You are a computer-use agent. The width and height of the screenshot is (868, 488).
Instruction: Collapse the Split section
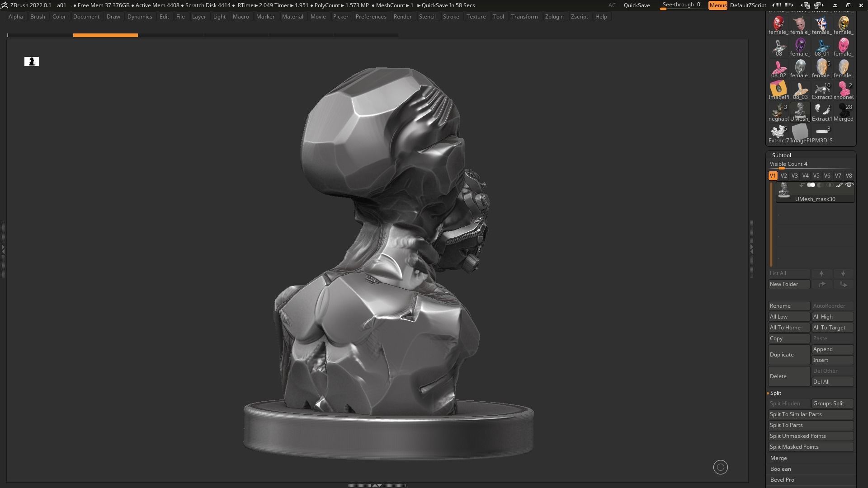tap(775, 393)
